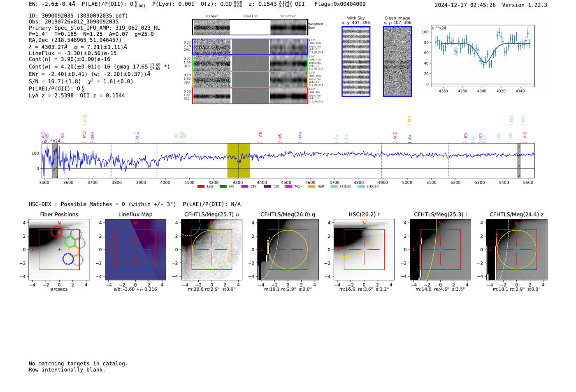576x392 pixels.
Task: Click the 'LineFlux = -3.30(±0.56)e-15' value
Action: (73, 53)
